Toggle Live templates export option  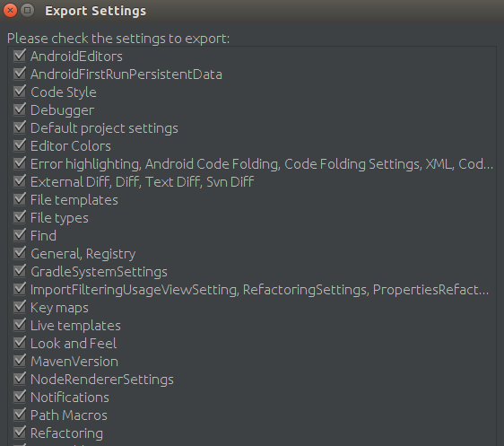point(20,325)
